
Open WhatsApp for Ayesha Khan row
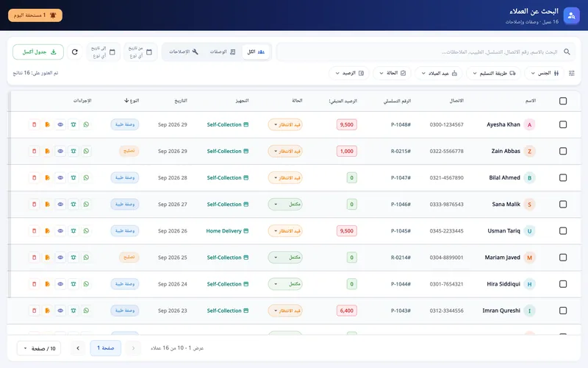[86, 124]
